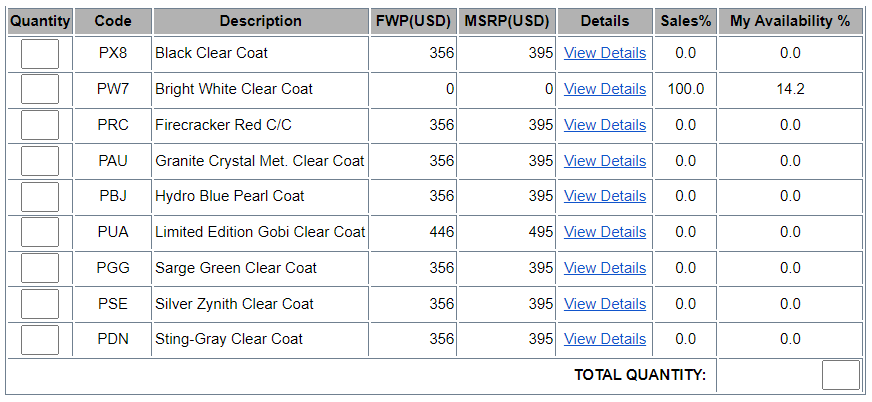Focus quantity input for Limited Edition Gobi
The image size is (872, 402).
pos(40,232)
